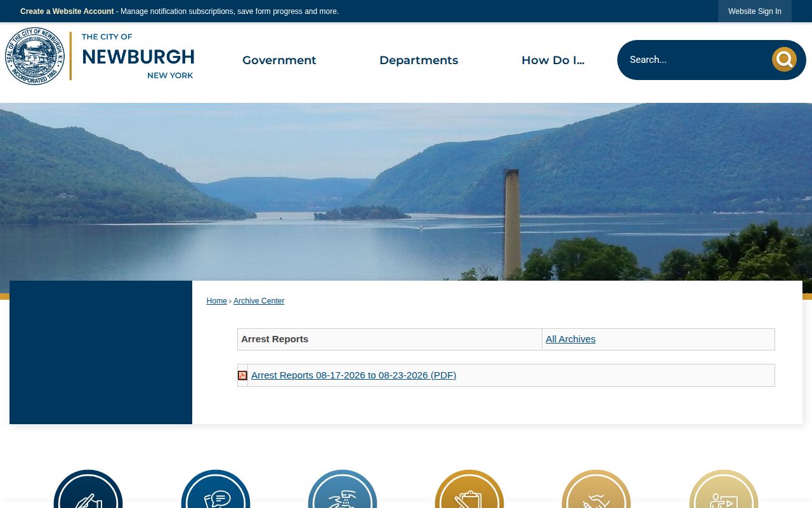Click the chat bubbles circle icon
Screen dimensions: 812x508
tap(216, 489)
